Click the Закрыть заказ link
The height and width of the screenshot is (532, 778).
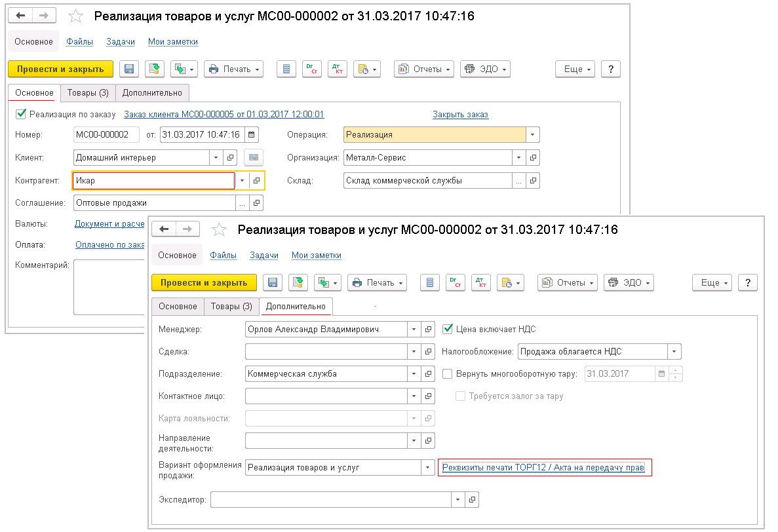[x=460, y=115]
